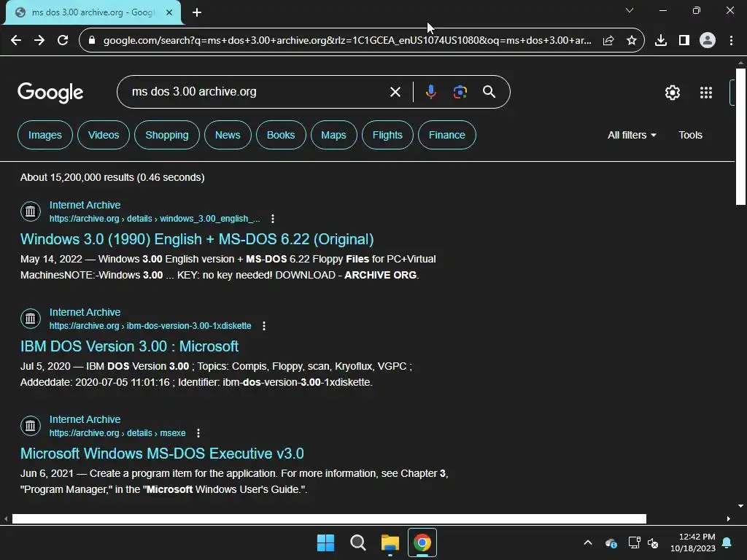Image resolution: width=747 pixels, height=560 pixels.
Task: Expand the All filters dropdown
Action: coord(632,135)
